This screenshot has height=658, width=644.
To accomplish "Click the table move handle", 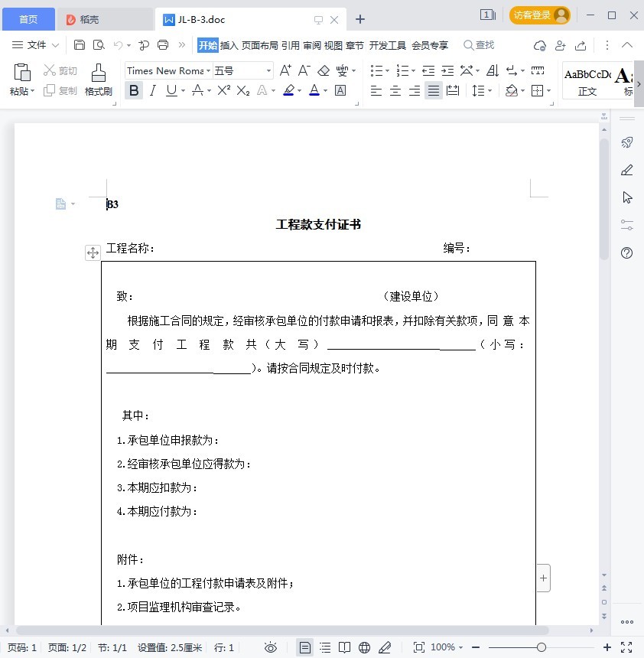I will pos(93,252).
